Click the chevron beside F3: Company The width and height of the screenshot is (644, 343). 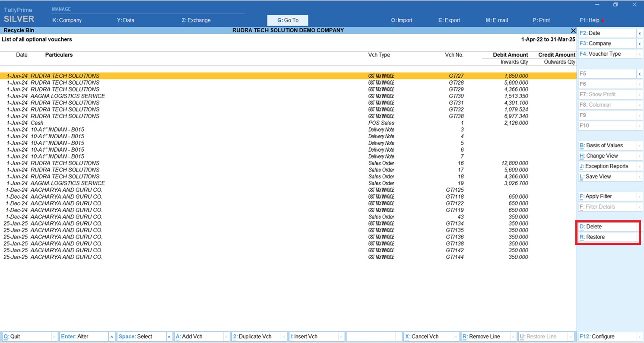(x=640, y=44)
